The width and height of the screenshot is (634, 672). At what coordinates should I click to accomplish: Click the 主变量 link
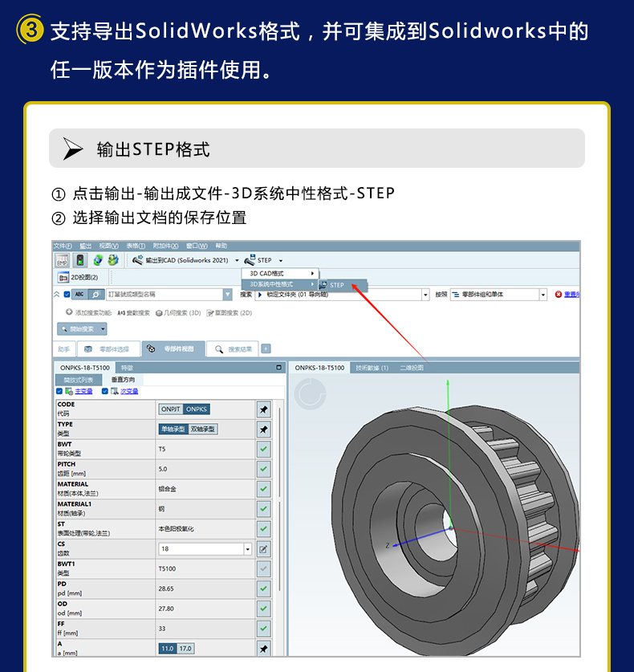83,391
